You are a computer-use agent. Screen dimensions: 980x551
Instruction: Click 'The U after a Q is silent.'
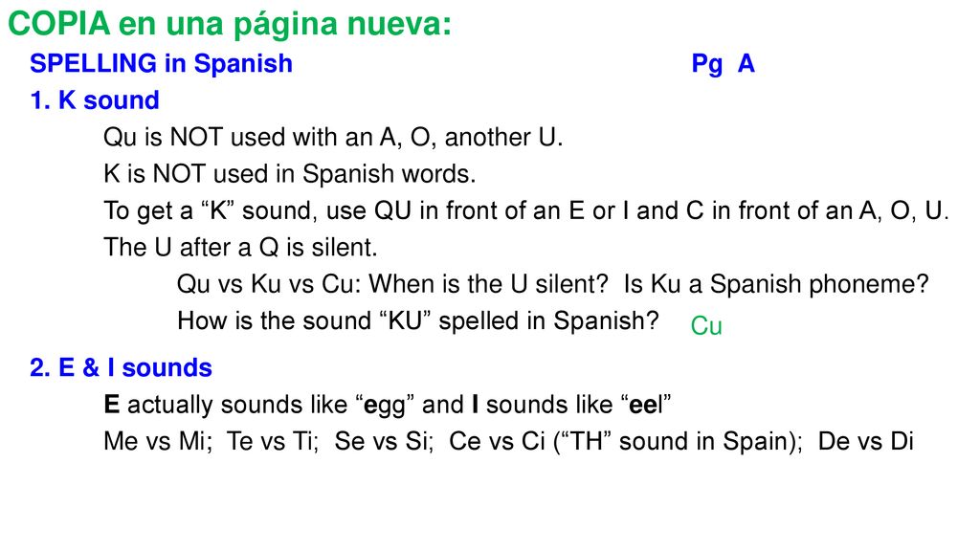240,248
